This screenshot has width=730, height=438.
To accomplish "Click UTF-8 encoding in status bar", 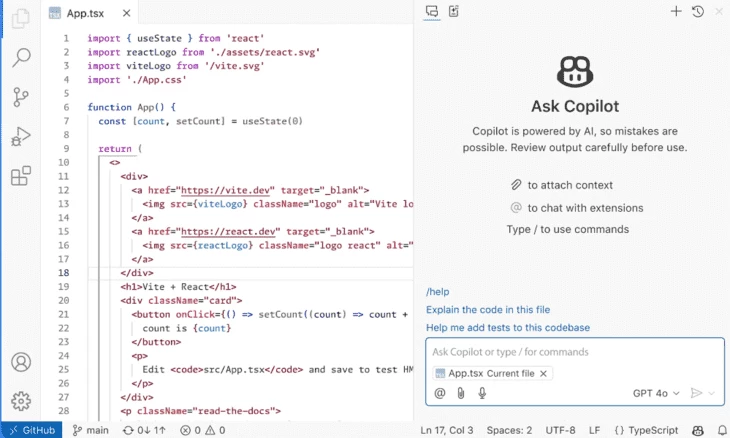I will [x=560, y=430].
